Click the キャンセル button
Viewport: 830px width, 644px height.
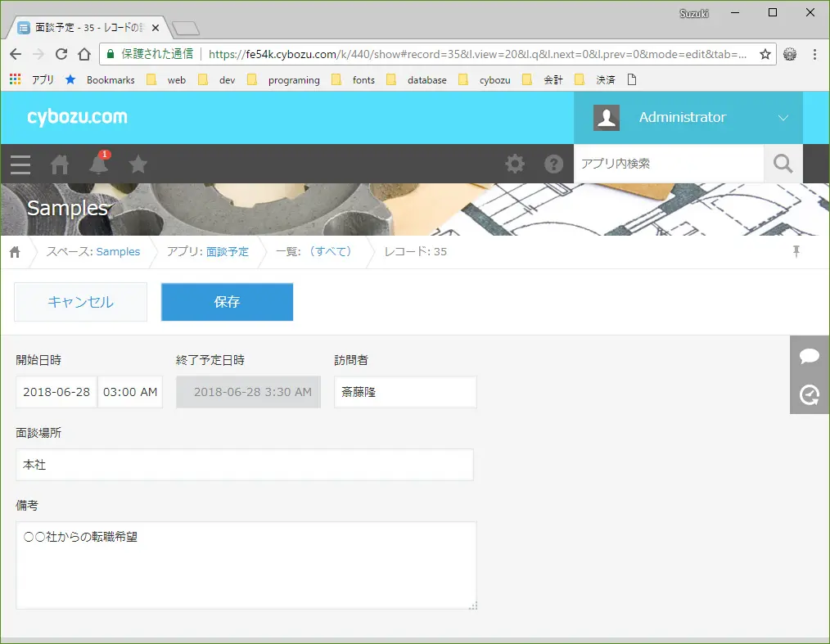tap(80, 302)
